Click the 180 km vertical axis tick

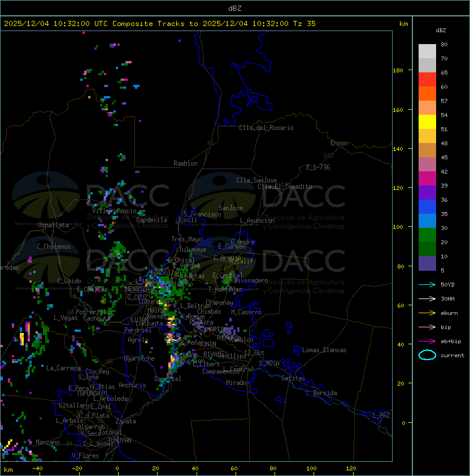[398, 71]
